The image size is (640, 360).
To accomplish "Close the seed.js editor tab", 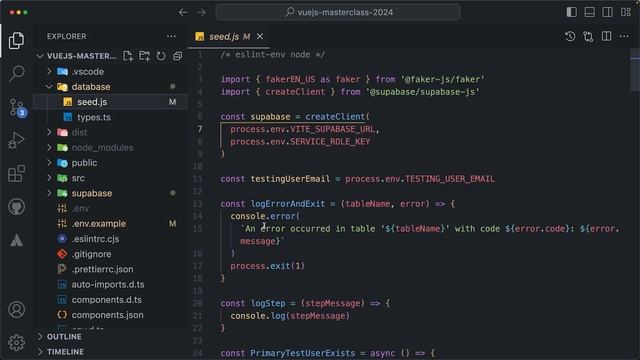I will tap(260, 36).
